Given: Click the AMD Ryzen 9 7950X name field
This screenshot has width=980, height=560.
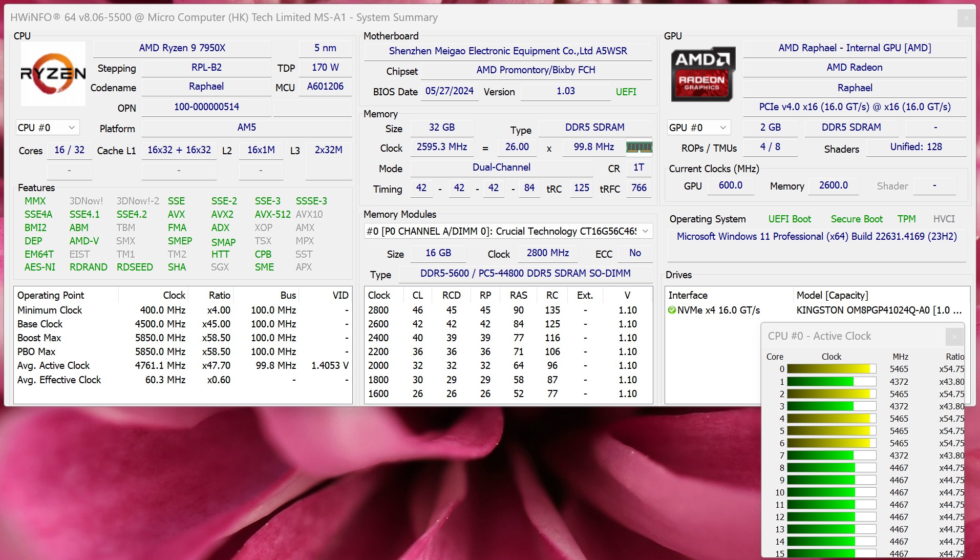Looking at the screenshot, I should (182, 48).
